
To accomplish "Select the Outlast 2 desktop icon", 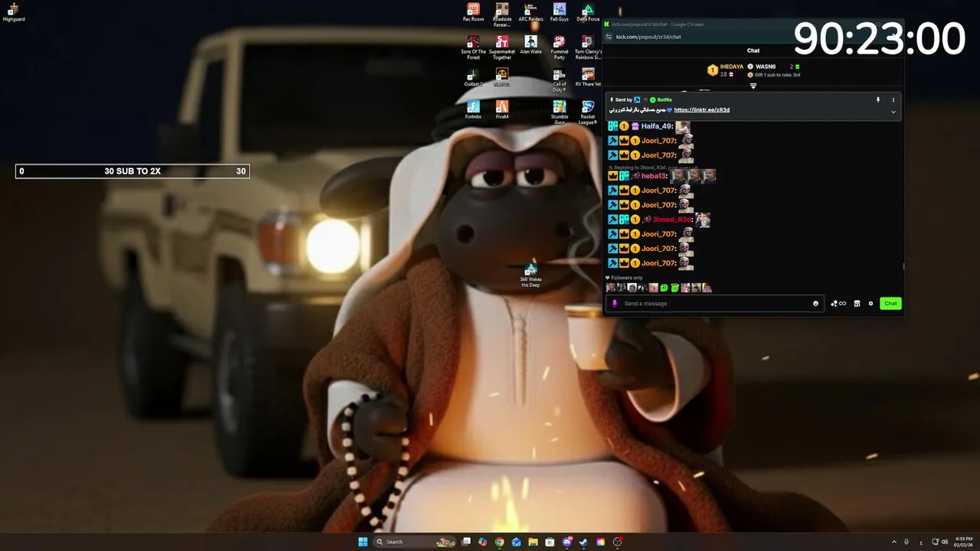I will tap(473, 77).
